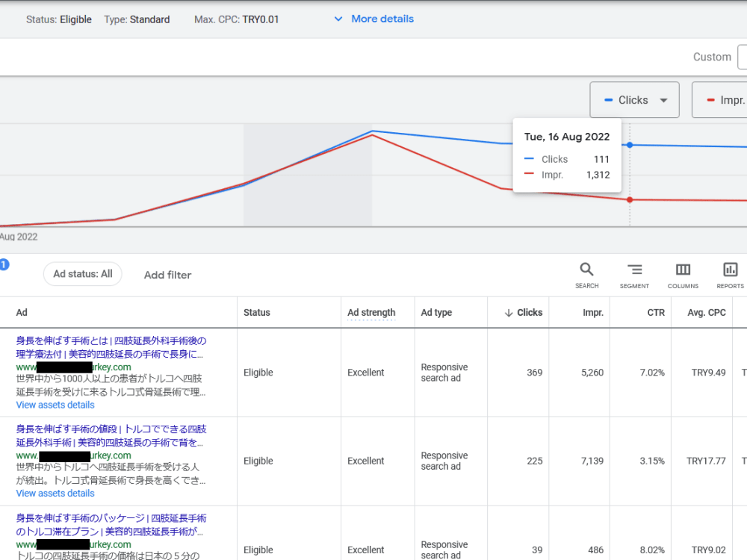Image resolution: width=747 pixels, height=560 pixels.
Task: Open the Impr. metric dropdown
Action: [719, 100]
